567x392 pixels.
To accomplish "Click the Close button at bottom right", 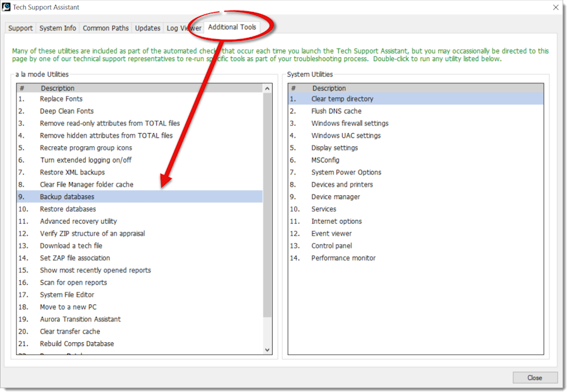I will pyautogui.click(x=535, y=378).
